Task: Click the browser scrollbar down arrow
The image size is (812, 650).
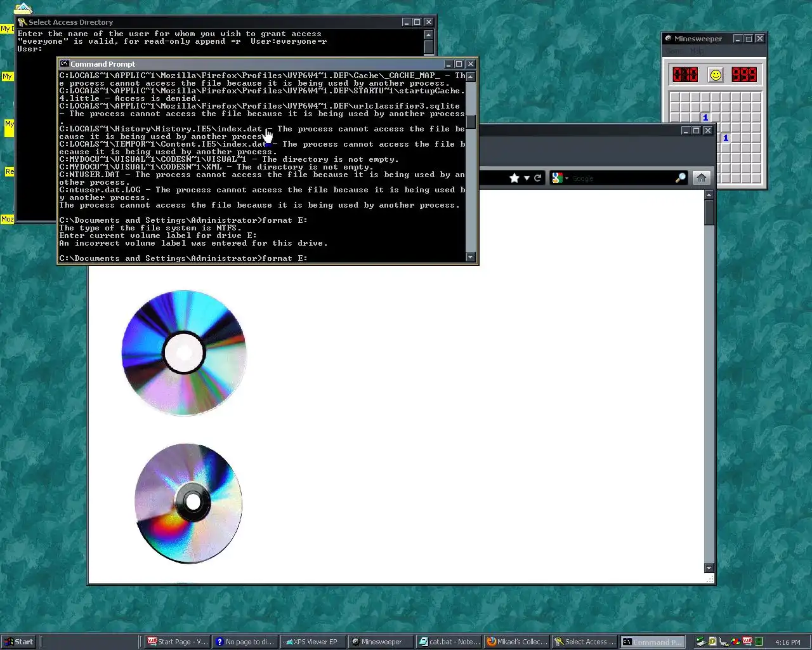Action: click(709, 568)
